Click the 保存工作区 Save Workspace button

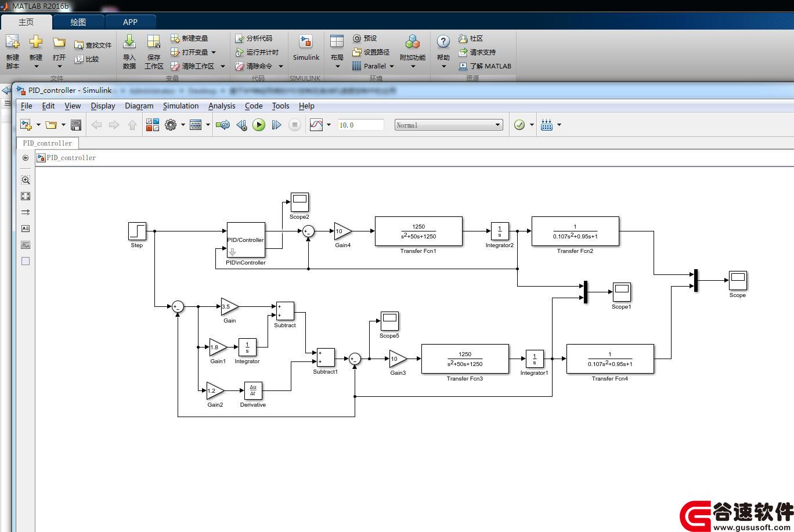click(154, 52)
